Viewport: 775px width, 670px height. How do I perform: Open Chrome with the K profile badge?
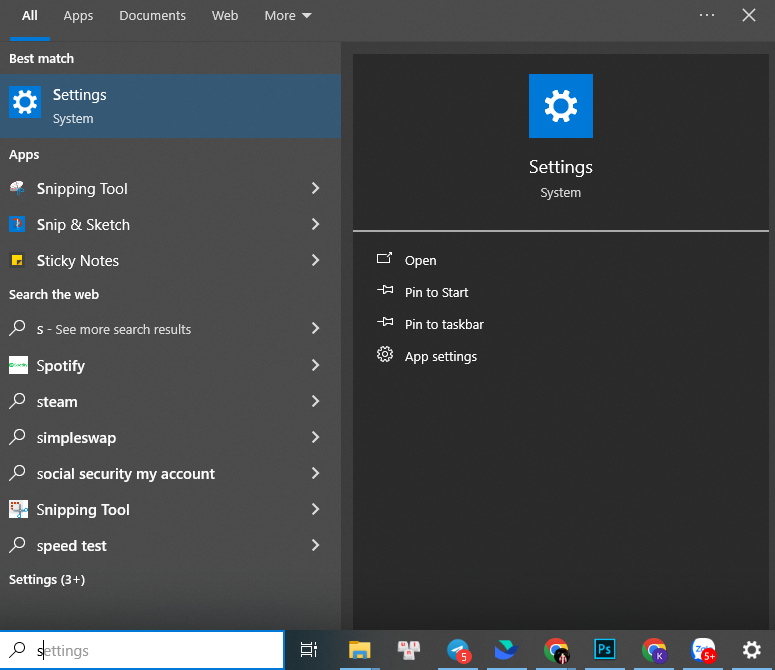(x=654, y=650)
